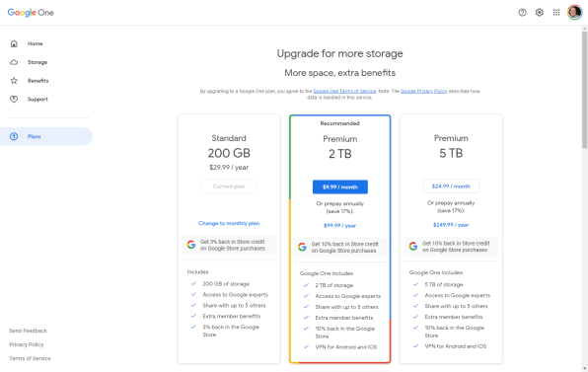Click the "$29.99 / year" price text

229,167
